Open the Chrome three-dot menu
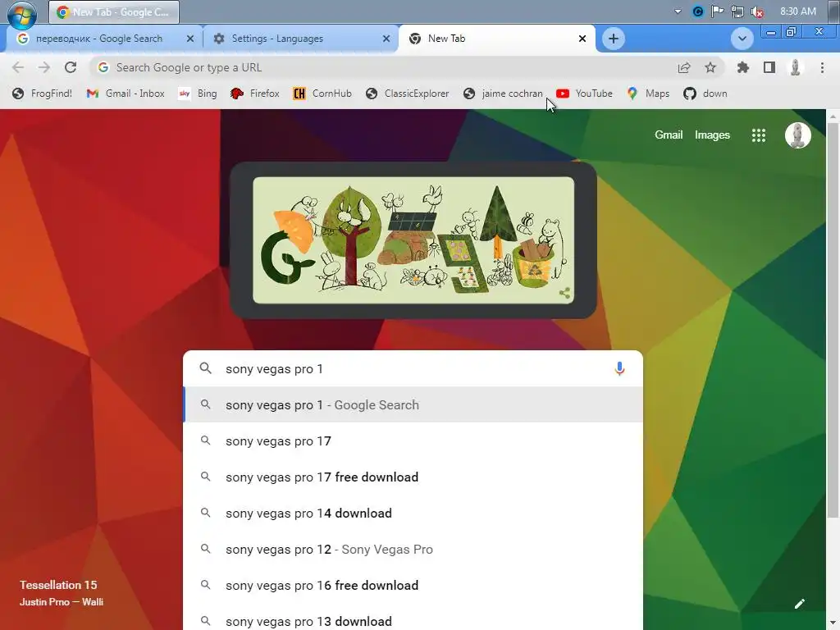 click(x=822, y=67)
